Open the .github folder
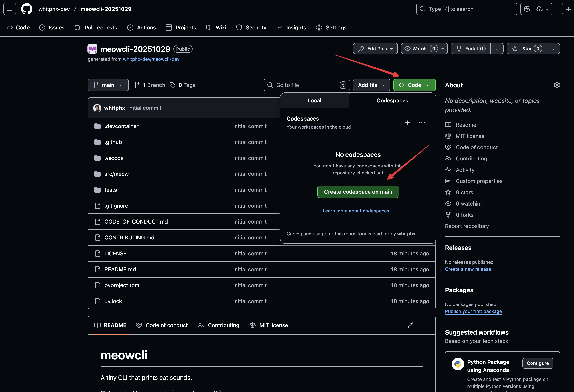This screenshot has width=574, height=392. coord(113,142)
